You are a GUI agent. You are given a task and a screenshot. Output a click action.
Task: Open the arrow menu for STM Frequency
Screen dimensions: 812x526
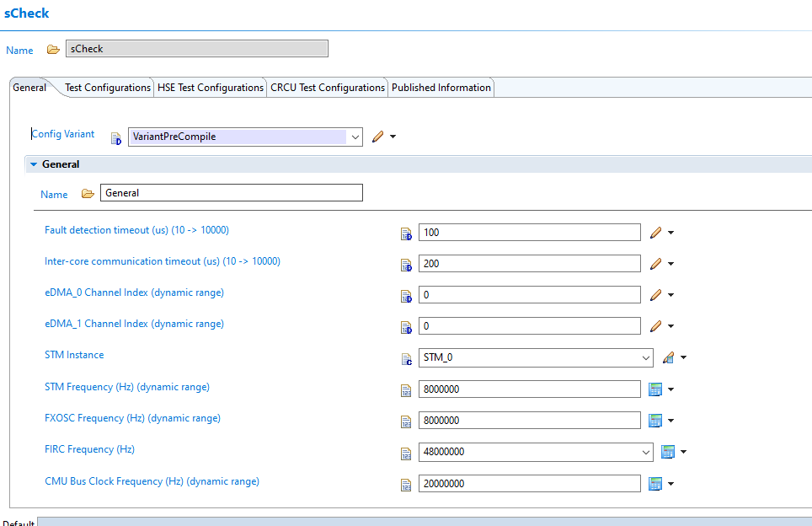coord(670,389)
